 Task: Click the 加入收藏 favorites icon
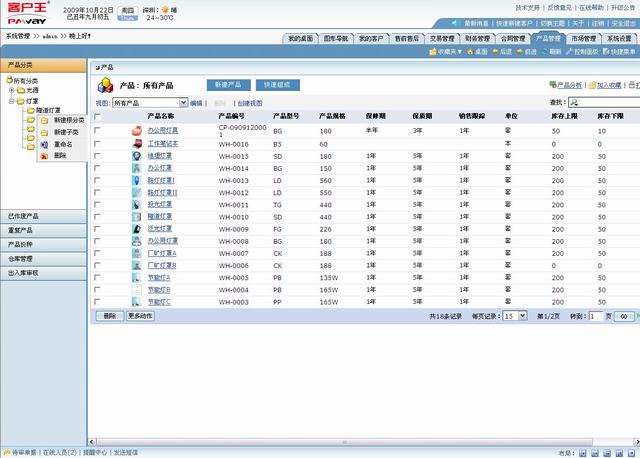(593, 86)
